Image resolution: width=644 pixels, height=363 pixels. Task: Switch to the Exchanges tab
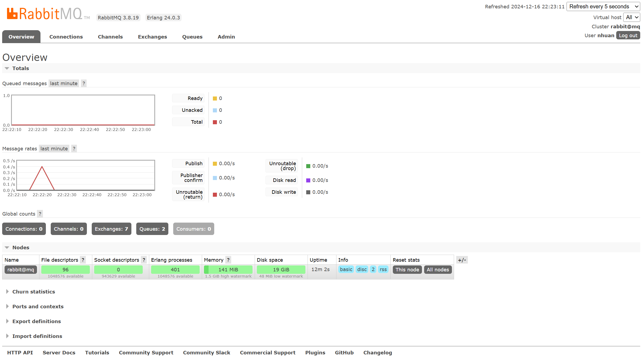point(152,37)
